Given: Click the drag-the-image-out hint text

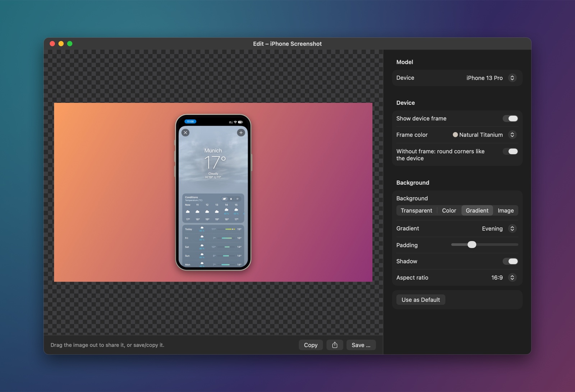Looking at the screenshot, I should pyautogui.click(x=107, y=345).
